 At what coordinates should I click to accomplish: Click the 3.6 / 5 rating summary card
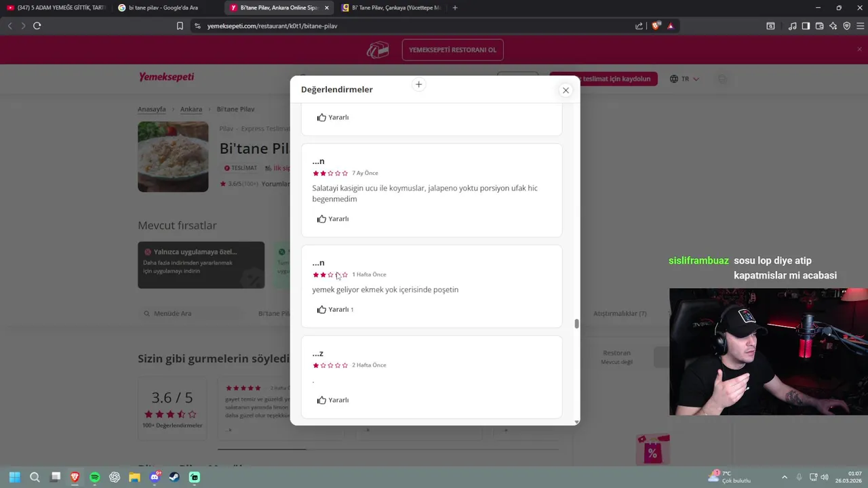pos(172,410)
